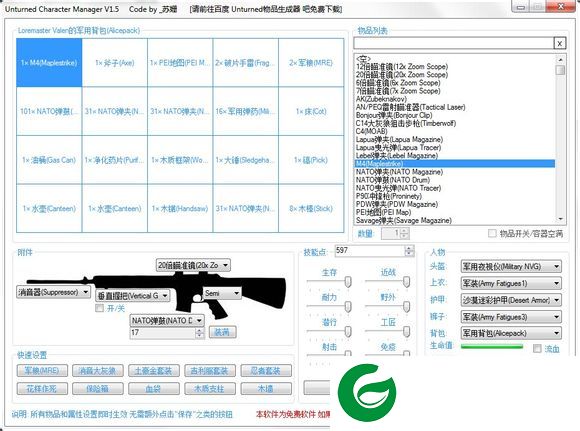
Task: Select the 2× 军粮(MRE) backpack slot
Action: (x=311, y=63)
